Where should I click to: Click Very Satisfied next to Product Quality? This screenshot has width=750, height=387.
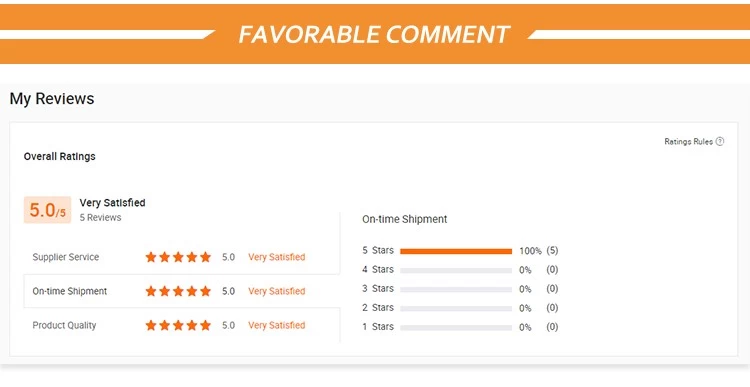pyautogui.click(x=276, y=325)
